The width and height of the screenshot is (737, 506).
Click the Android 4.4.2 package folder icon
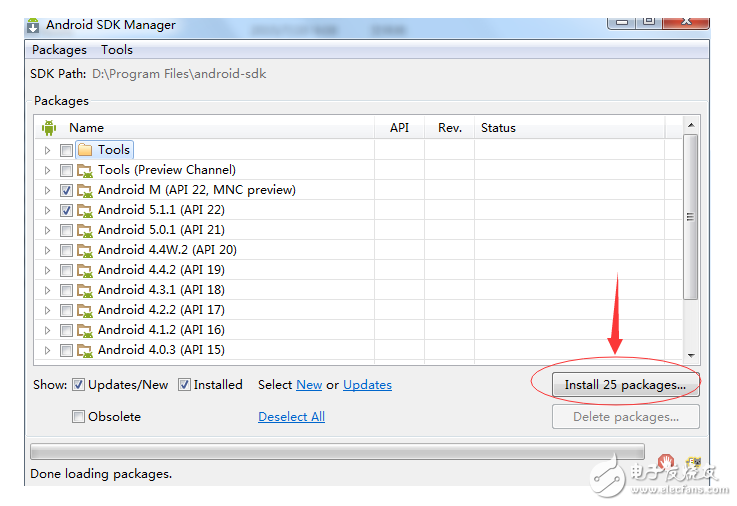(85, 270)
